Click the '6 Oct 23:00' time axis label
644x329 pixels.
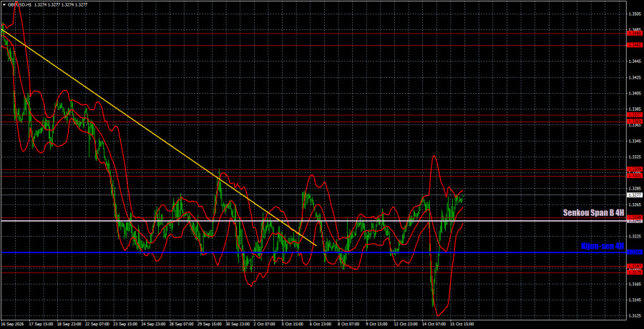pos(320,324)
